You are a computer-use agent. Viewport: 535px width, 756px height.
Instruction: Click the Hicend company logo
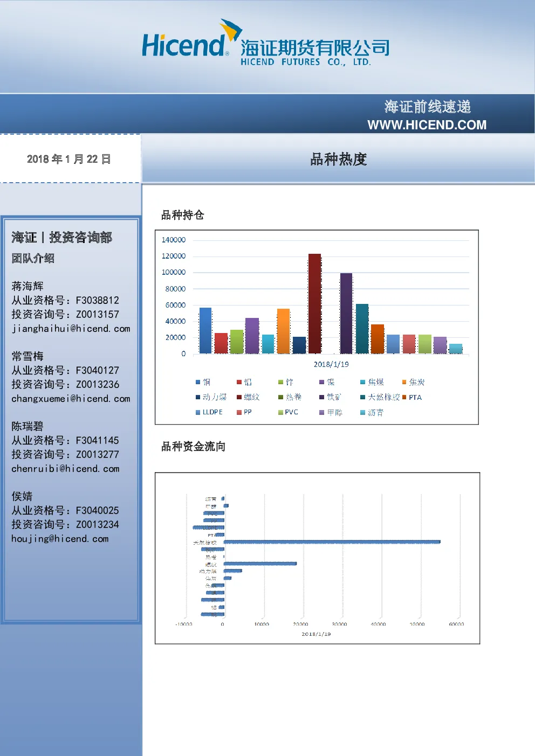265,43
